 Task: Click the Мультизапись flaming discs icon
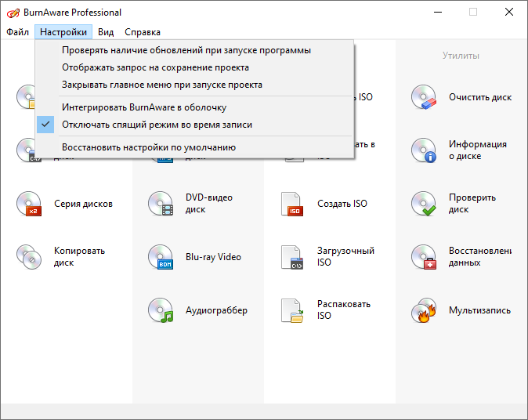pos(424,310)
